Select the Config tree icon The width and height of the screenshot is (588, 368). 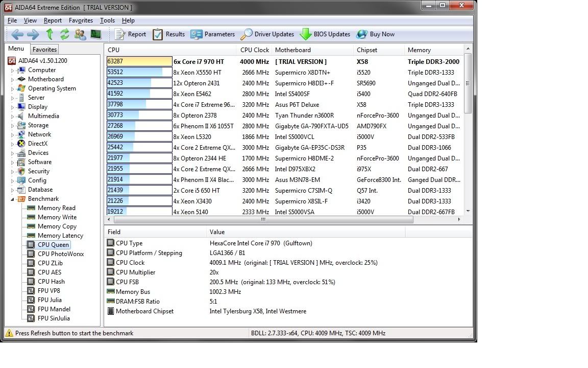point(21,180)
